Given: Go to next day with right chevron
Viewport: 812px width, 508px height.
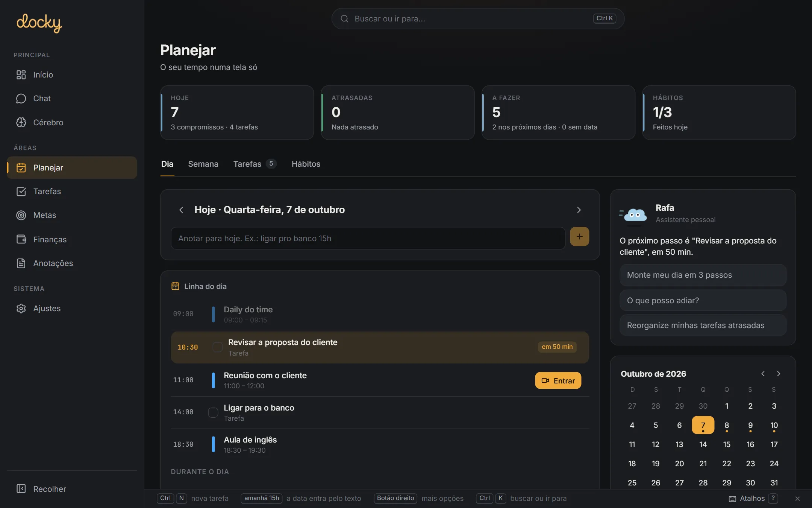Looking at the screenshot, I should [x=579, y=210].
